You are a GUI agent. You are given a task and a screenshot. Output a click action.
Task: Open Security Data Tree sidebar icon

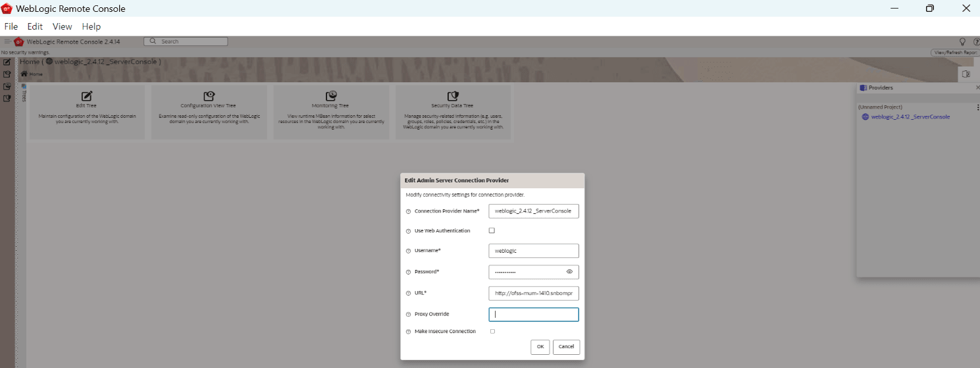click(7, 98)
